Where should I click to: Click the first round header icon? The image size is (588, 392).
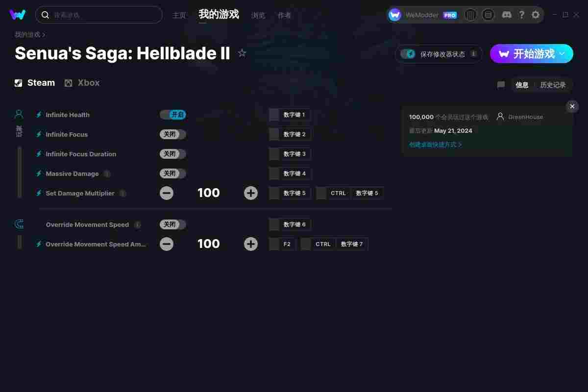click(470, 15)
